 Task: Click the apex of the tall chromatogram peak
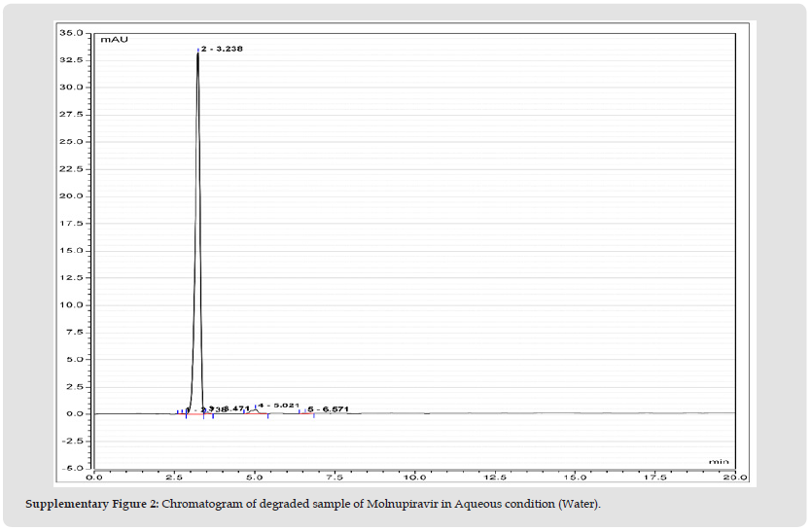point(197,53)
